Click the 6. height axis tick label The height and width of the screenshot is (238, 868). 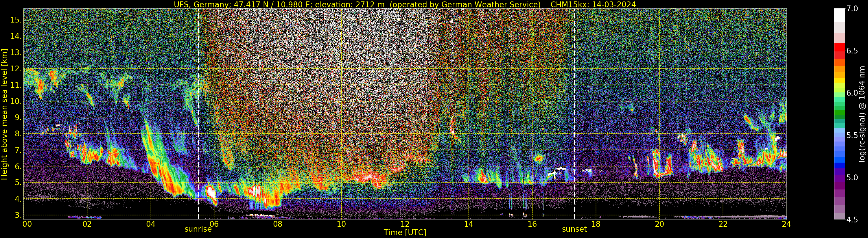(18, 166)
